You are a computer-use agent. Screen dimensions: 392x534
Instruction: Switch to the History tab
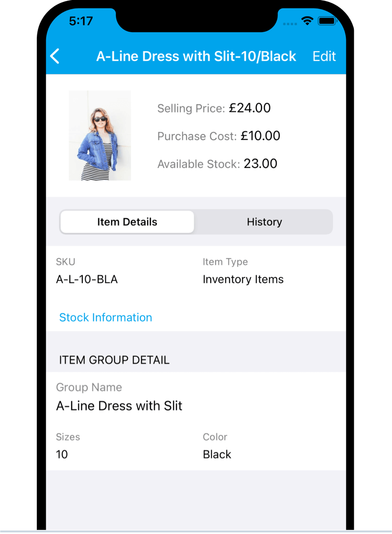tap(265, 222)
